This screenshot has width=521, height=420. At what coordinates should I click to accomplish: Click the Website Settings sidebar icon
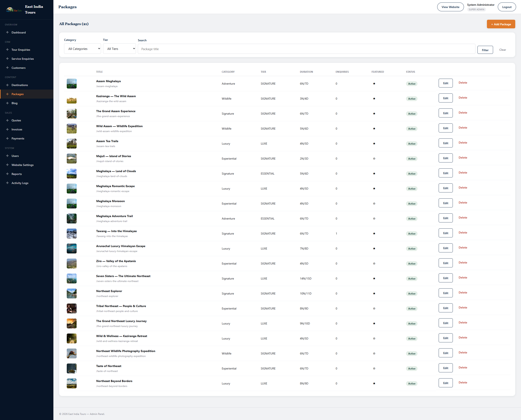tap(8, 165)
